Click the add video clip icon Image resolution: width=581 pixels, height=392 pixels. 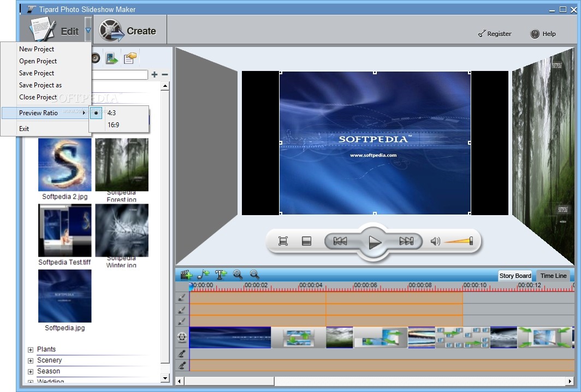pyautogui.click(x=186, y=275)
